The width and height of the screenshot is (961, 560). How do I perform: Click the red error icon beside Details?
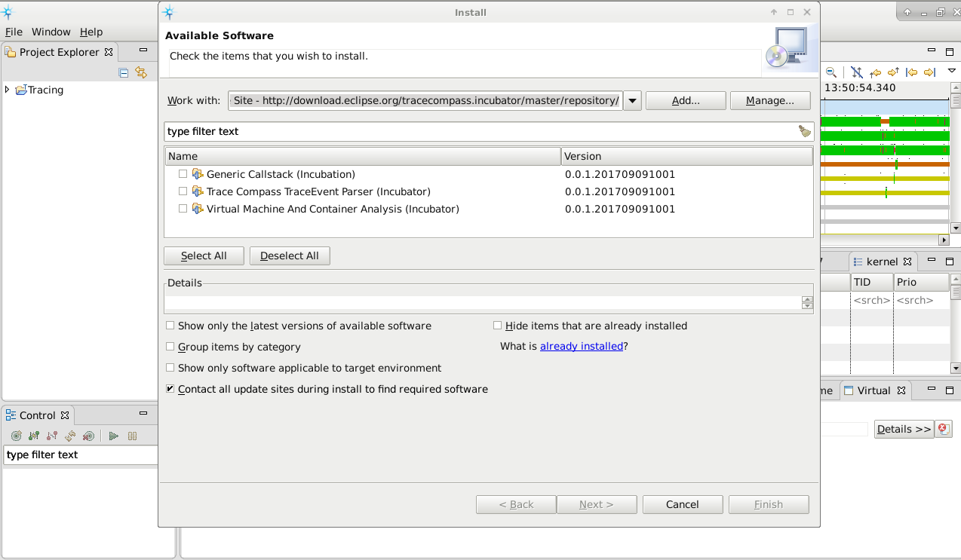tap(943, 429)
